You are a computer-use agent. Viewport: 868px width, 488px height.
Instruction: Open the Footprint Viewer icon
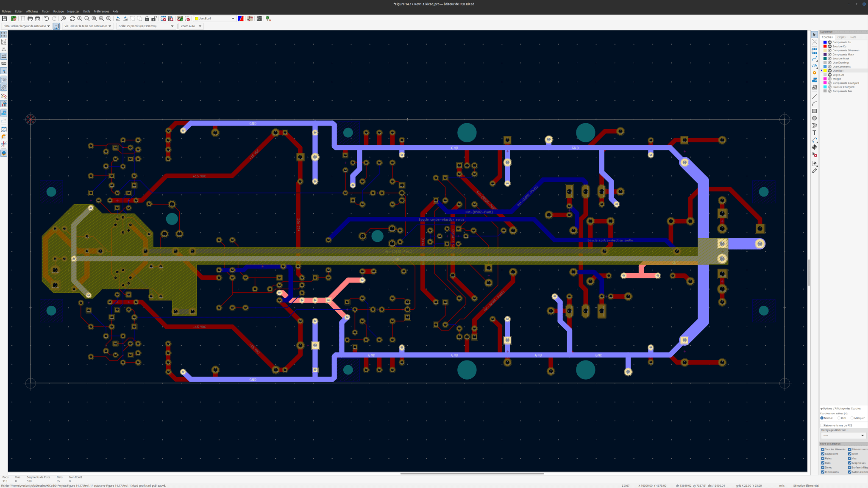click(x=170, y=19)
